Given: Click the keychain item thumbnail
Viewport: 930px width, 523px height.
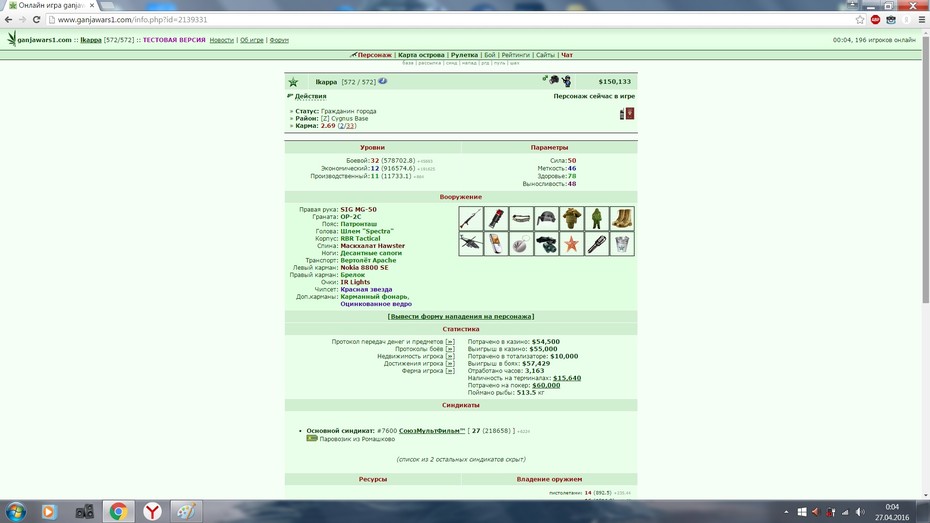Looking at the screenshot, I should [x=521, y=244].
